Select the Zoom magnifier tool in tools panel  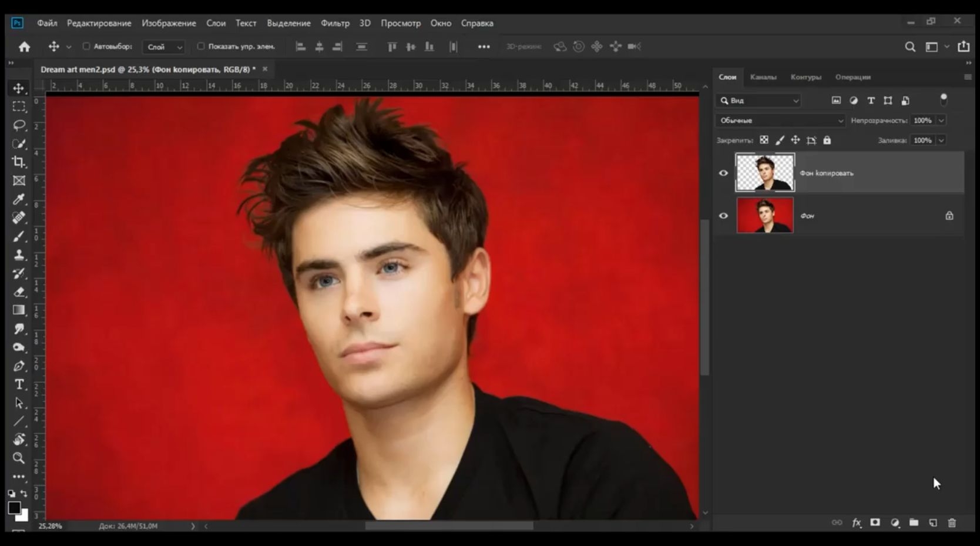pos(19,458)
